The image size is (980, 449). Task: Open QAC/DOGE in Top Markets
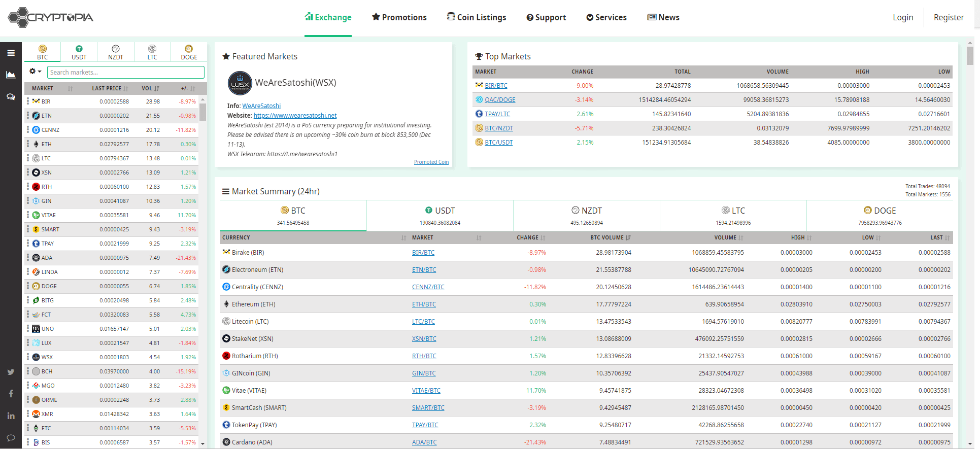500,100
